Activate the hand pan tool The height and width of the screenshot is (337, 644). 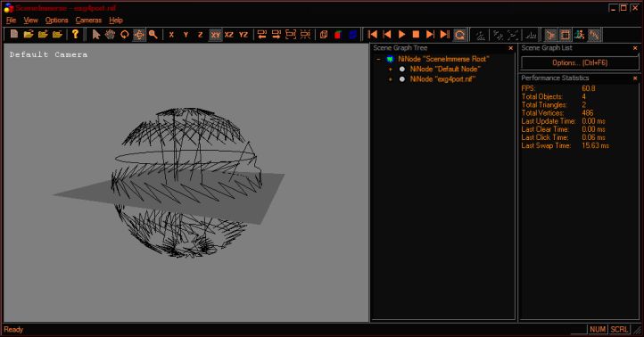click(110, 35)
